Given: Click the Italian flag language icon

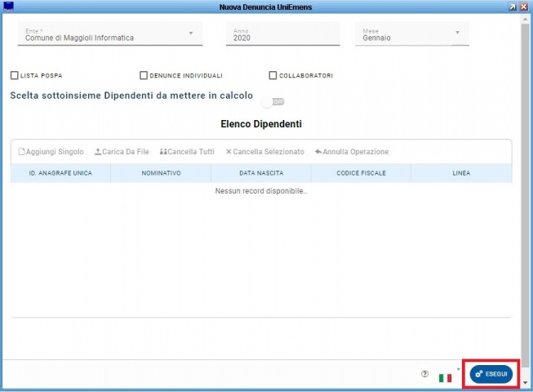Looking at the screenshot, I should (x=445, y=378).
